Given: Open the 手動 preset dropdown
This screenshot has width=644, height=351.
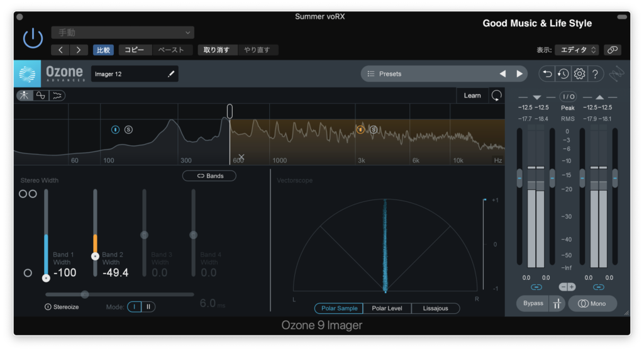Looking at the screenshot, I should tap(123, 33).
